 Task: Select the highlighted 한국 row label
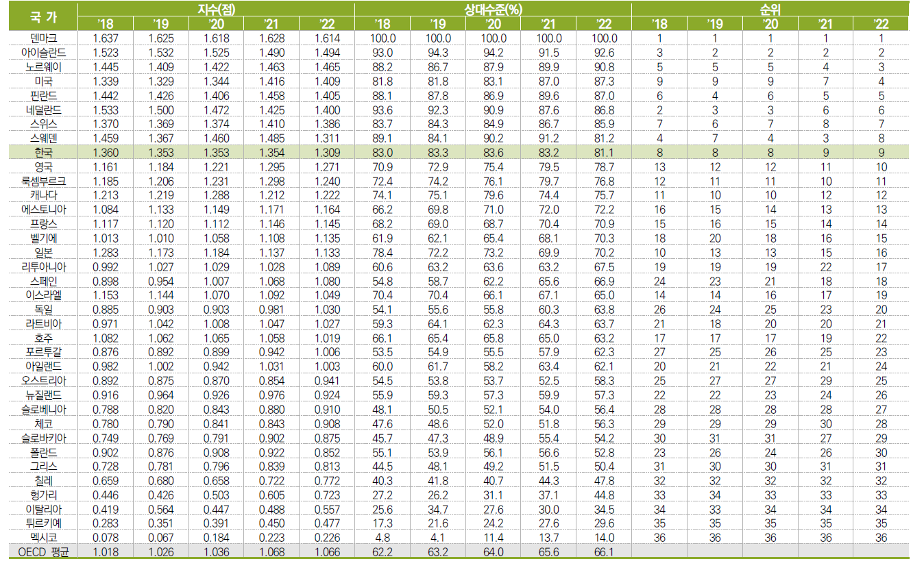[x=44, y=152]
